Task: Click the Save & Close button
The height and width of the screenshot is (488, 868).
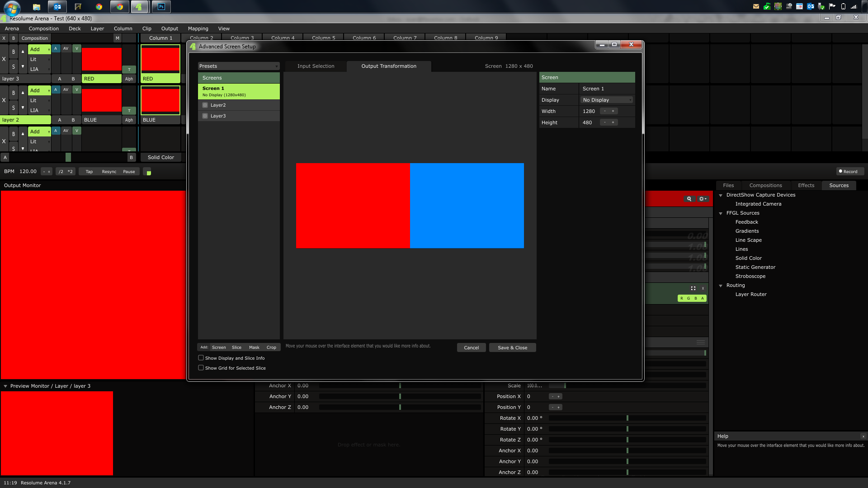Action: [512, 348]
